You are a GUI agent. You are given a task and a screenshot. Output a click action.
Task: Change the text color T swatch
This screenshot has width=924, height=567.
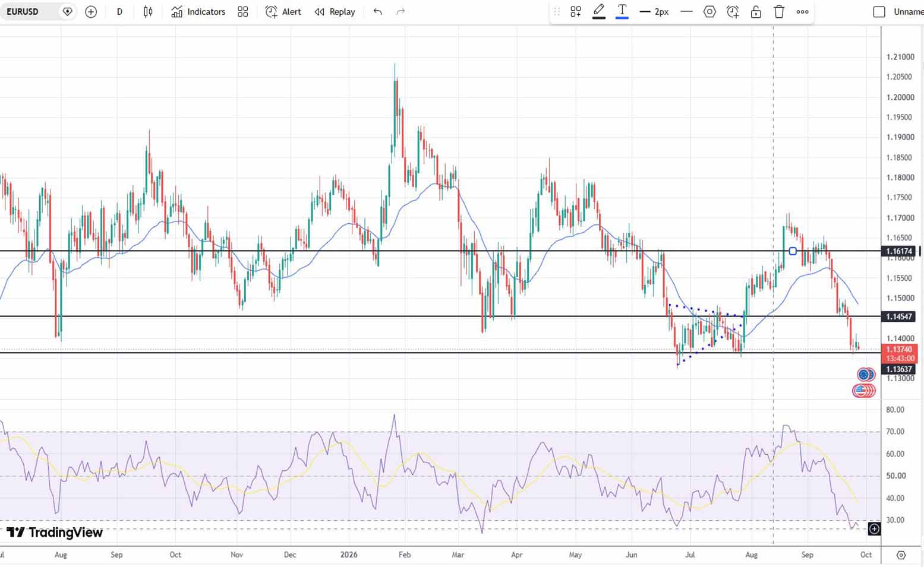point(622,12)
